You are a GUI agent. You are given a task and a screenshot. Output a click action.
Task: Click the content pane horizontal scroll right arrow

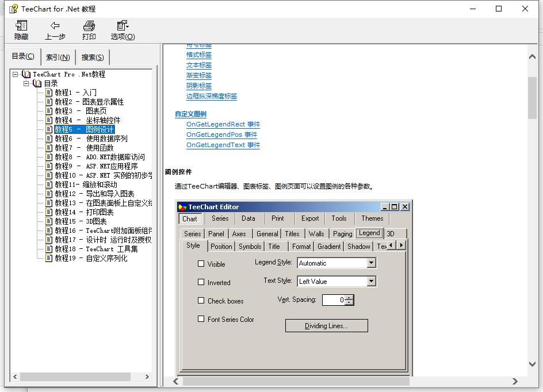coord(515,381)
